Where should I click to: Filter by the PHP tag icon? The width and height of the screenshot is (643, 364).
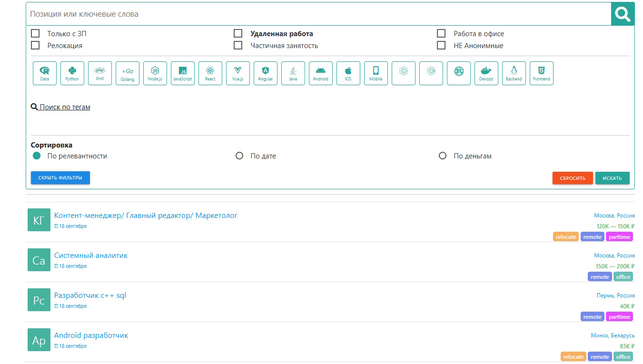pyautogui.click(x=100, y=73)
